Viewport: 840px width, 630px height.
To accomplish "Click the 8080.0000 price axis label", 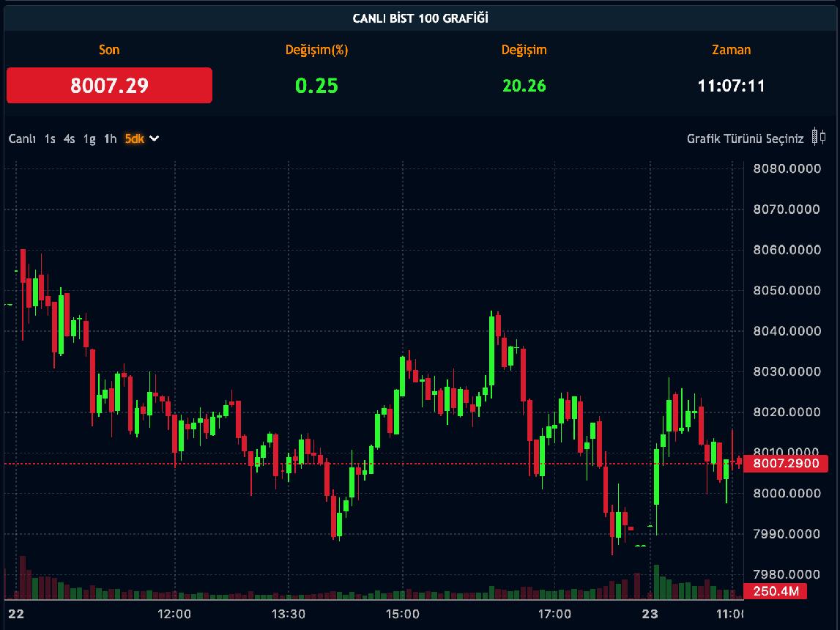I will (787, 169).
